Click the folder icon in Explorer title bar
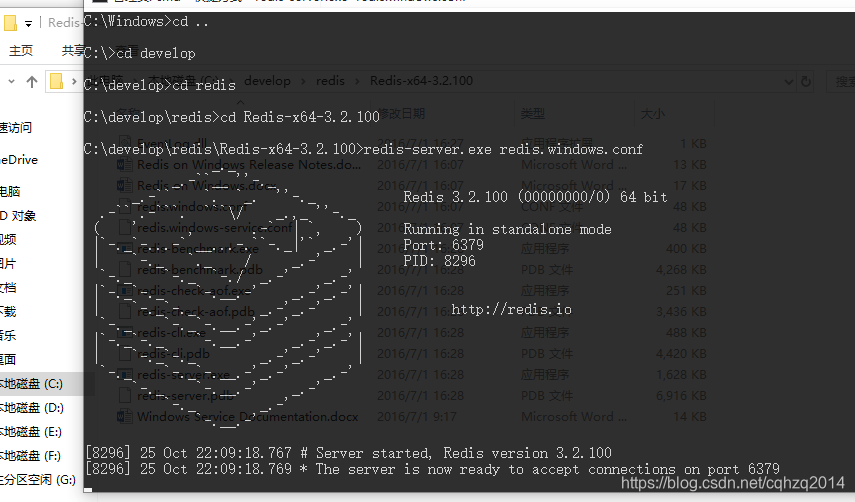The image size is (855, 502). click(10, 23)
